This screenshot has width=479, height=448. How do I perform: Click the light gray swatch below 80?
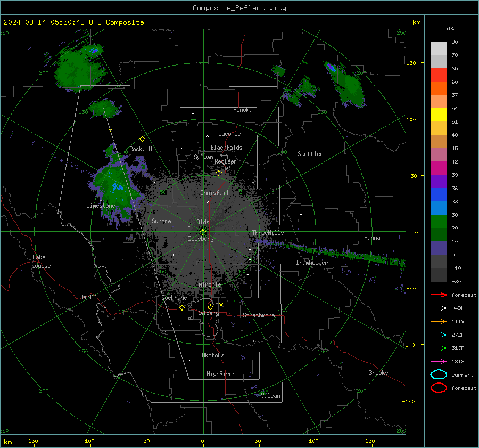pos(439,48)
